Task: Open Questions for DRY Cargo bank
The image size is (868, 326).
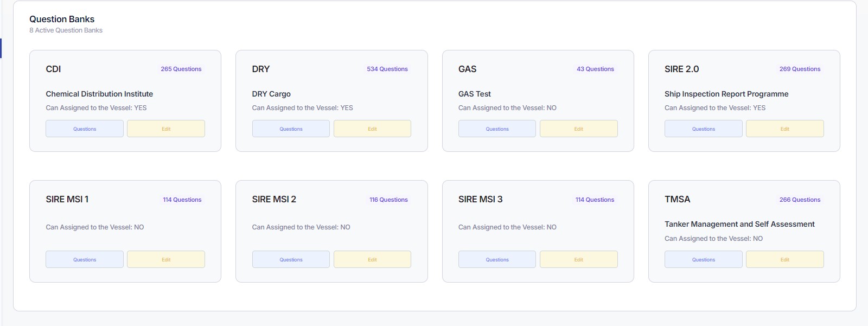Action: click(x=291, y=129)
